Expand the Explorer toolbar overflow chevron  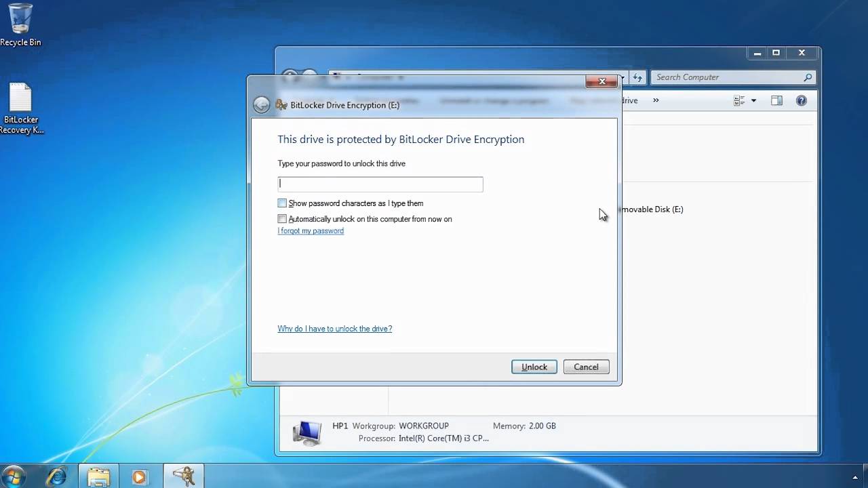[656, 100]
